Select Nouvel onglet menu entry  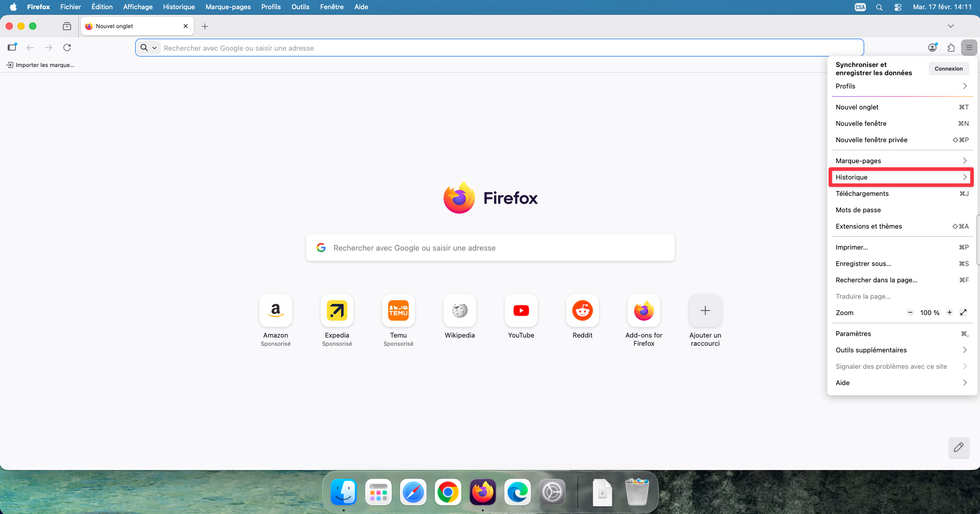pyautogui.click(x=902, y=107)
